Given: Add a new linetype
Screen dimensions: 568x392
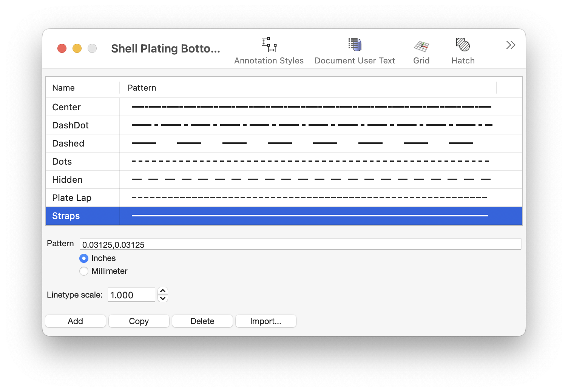Looking at the screenshot, I should pos(75,321).
